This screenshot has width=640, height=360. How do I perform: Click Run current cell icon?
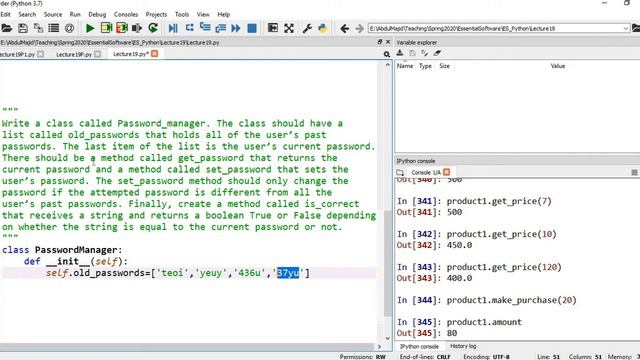coord(106,28)
